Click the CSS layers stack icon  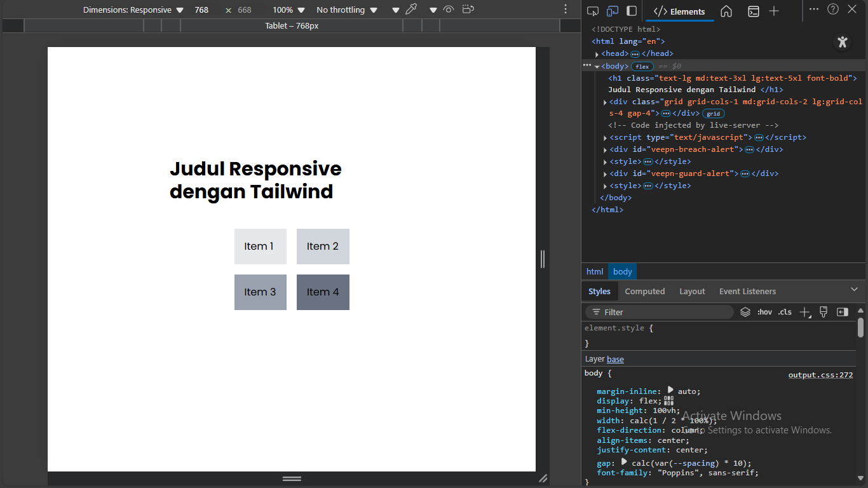point(745,312)
